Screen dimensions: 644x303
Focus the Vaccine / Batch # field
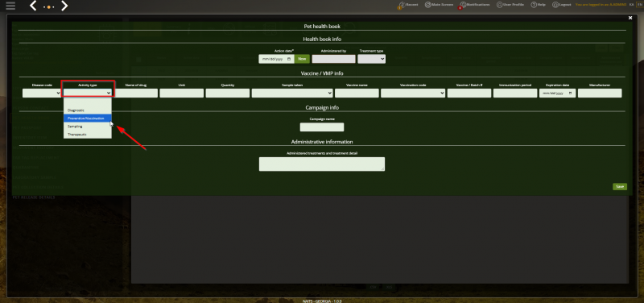tap(469, 93)
